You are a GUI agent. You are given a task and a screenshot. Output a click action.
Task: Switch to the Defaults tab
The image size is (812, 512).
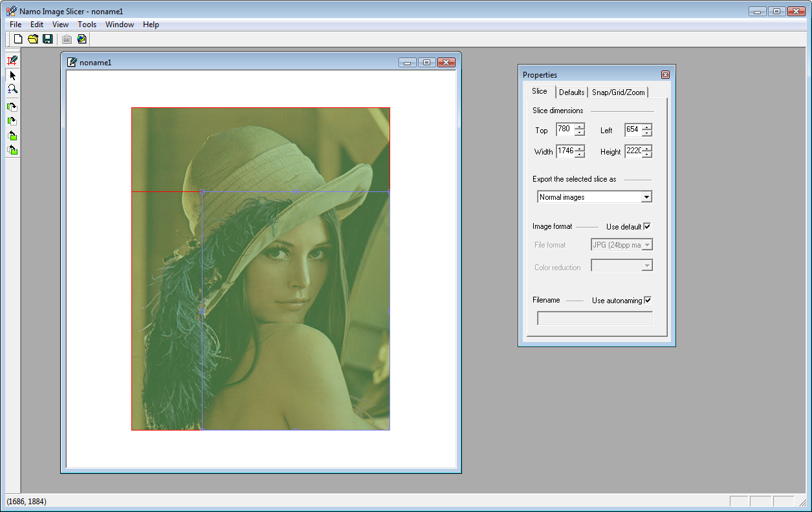tap(572, 92)
